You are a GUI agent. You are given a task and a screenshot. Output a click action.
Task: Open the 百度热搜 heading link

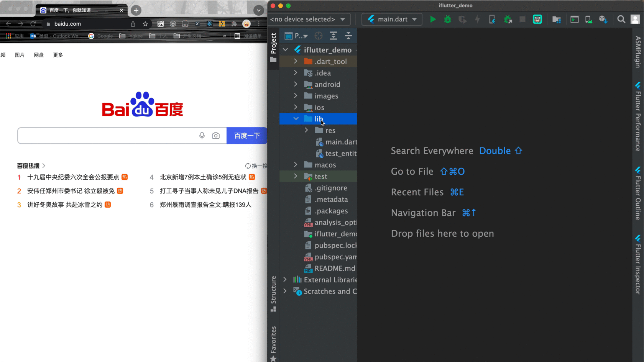coord(28,165)
